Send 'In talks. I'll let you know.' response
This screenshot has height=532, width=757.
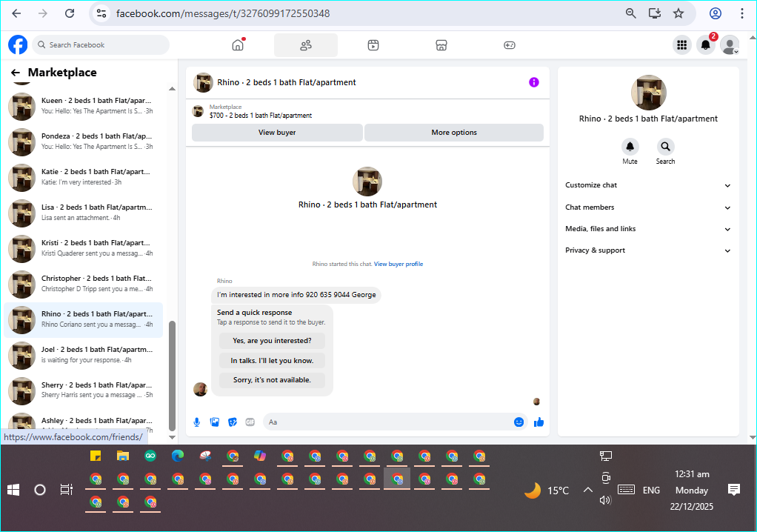click(x=272, y=361)
